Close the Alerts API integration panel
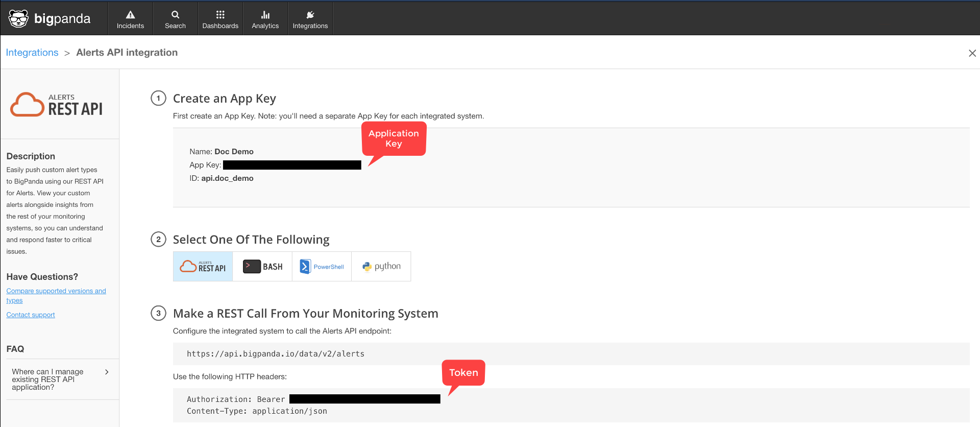 click(972, 53)
